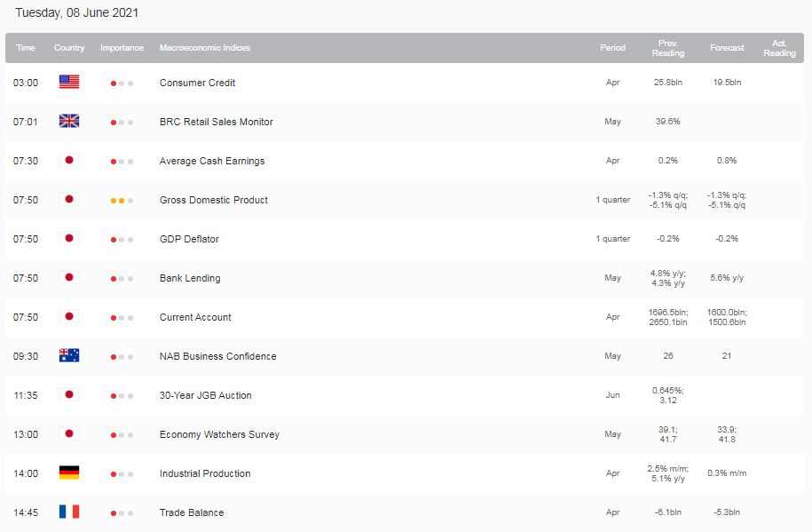Open the Economy Watchers Survey entry
This screenshot has height=532, width=812.
tap(219, 434)
